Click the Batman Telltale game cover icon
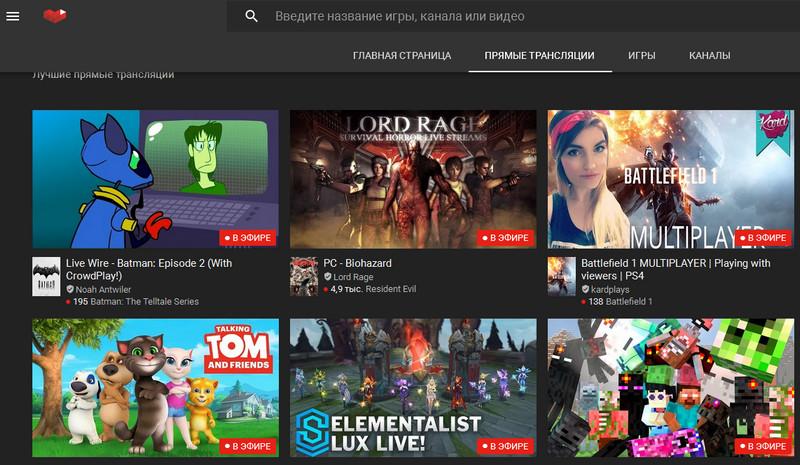Viewport: 800px width, 465px height. tap(46, 277)
